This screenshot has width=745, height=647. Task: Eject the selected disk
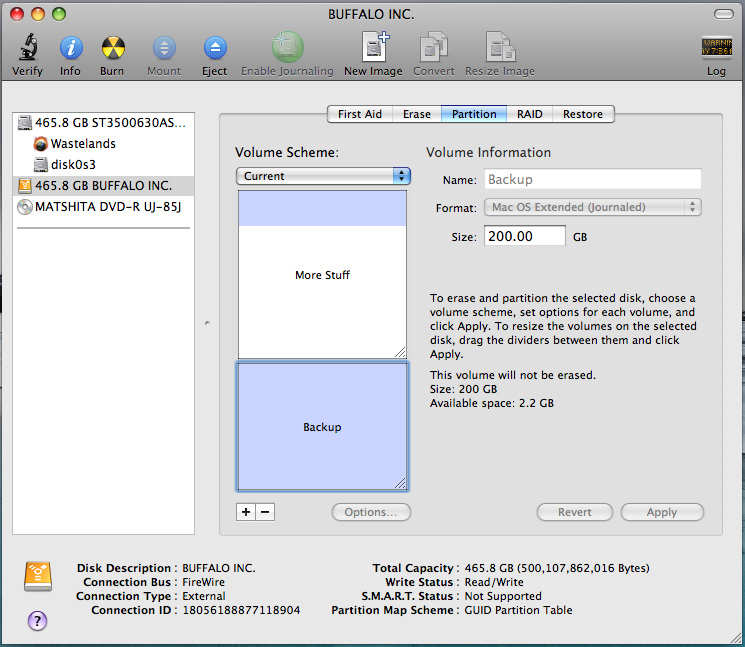tap(214, 48)
